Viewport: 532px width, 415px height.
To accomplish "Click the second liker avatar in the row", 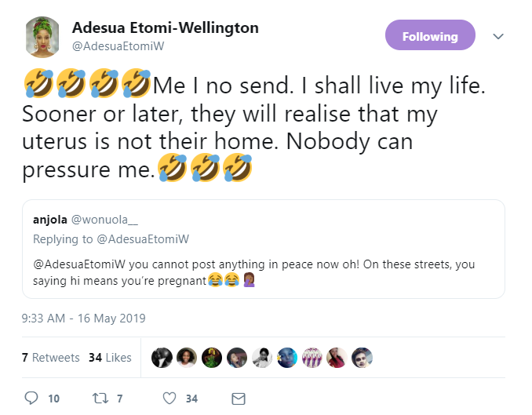I will coord(188,358).
